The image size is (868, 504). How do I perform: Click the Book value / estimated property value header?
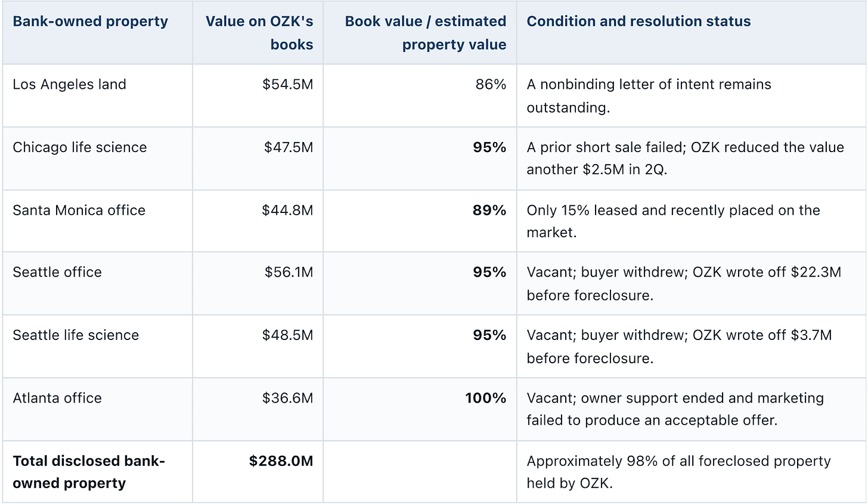point(426,33)
